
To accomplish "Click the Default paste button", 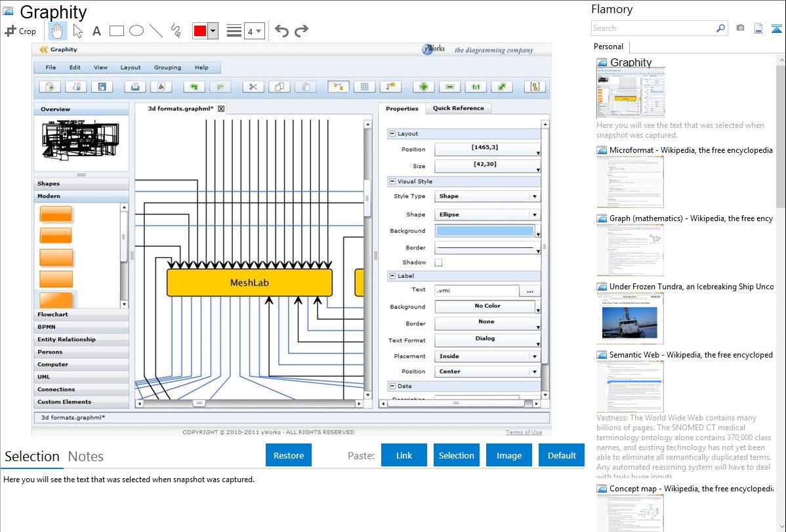I will [562, 455].
